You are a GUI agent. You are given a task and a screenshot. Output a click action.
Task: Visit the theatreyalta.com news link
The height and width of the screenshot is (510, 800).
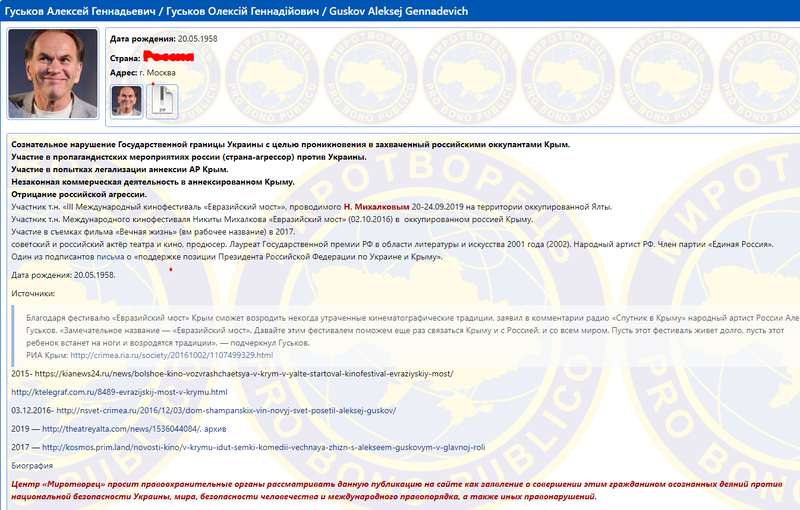pyautogui.click(x=130, y=428)
